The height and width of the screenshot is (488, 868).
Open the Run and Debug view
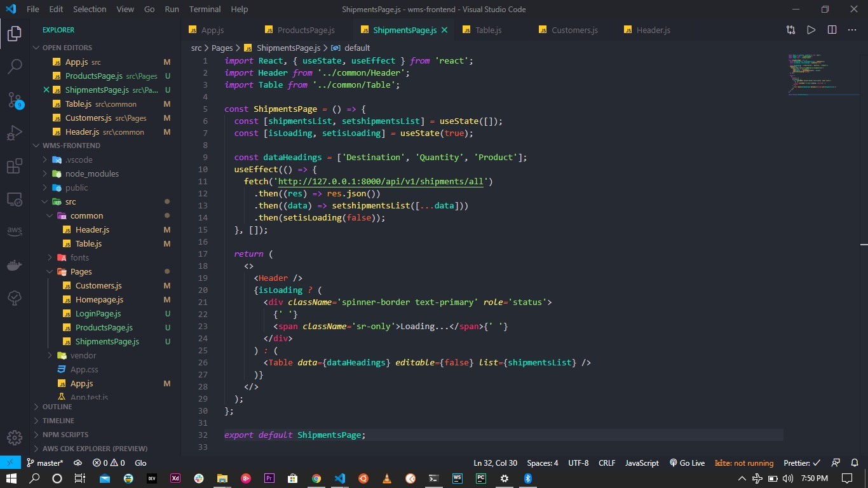click(14, 132)
